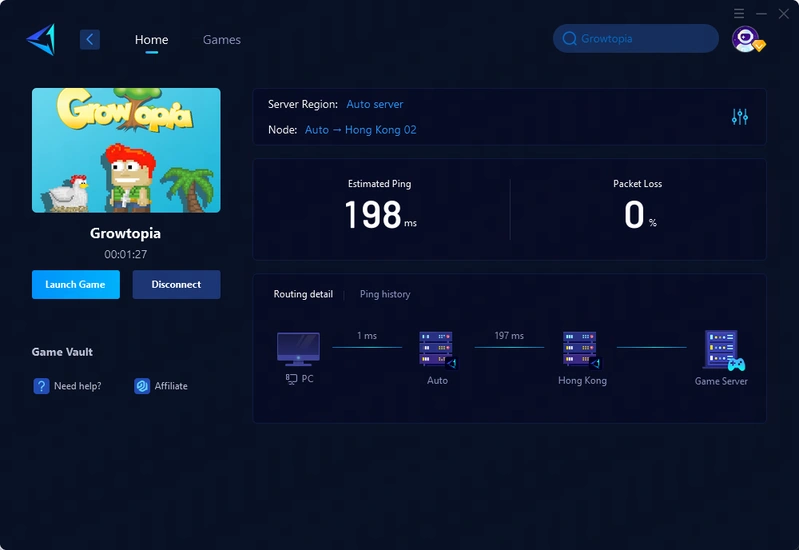Change the Auto server region

pyautogui.click(x=375, y=104)
